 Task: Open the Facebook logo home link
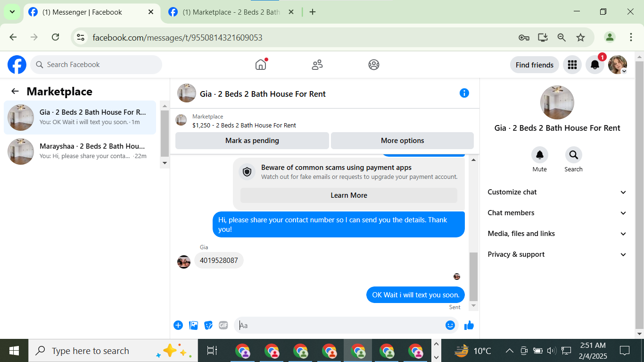(x=17, y=65)
